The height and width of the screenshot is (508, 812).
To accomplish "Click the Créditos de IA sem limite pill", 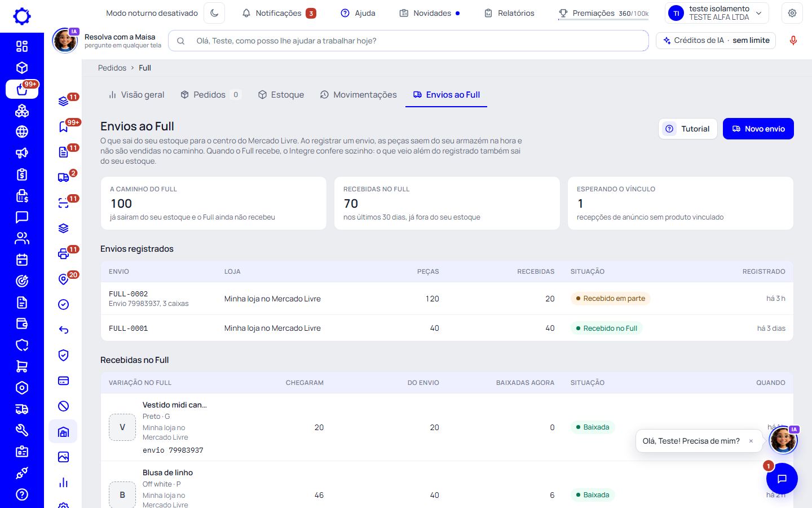I will pyautogui.click(x=716, y=41).
